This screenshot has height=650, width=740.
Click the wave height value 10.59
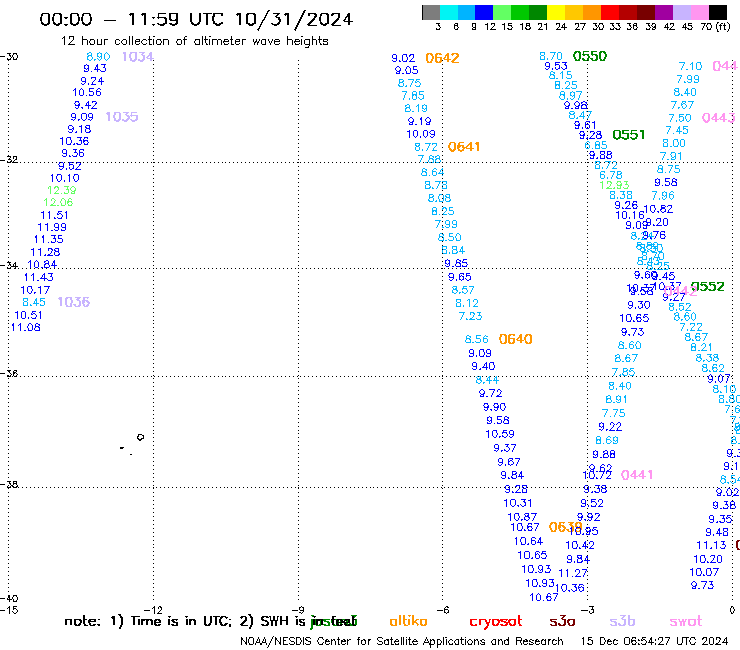(500, 434)
